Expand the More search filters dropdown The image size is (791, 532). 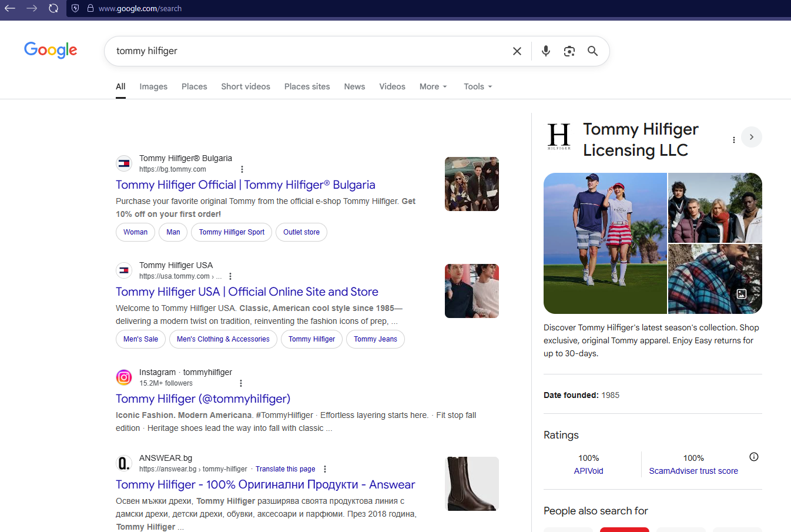(x=433, y=86)
